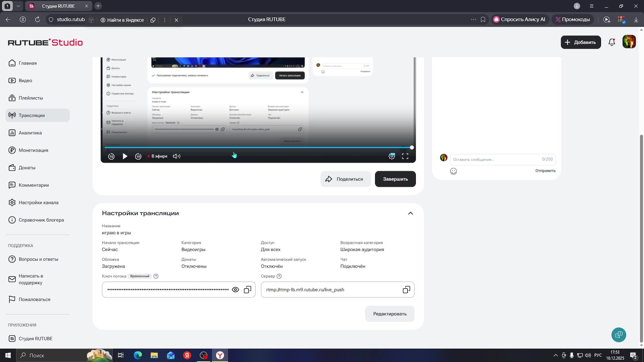644x362 pixels.
Task: Rewind the stream 10 seconds
Action: [111, 156]
